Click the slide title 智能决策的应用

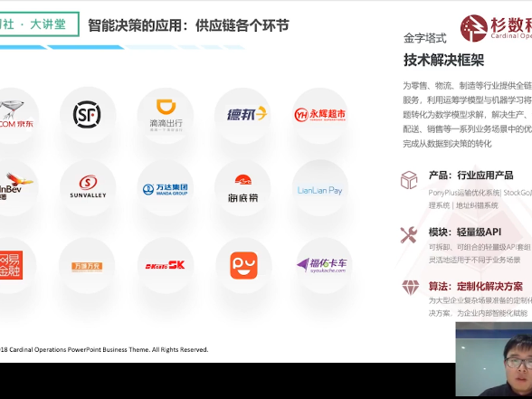(188, 25)
